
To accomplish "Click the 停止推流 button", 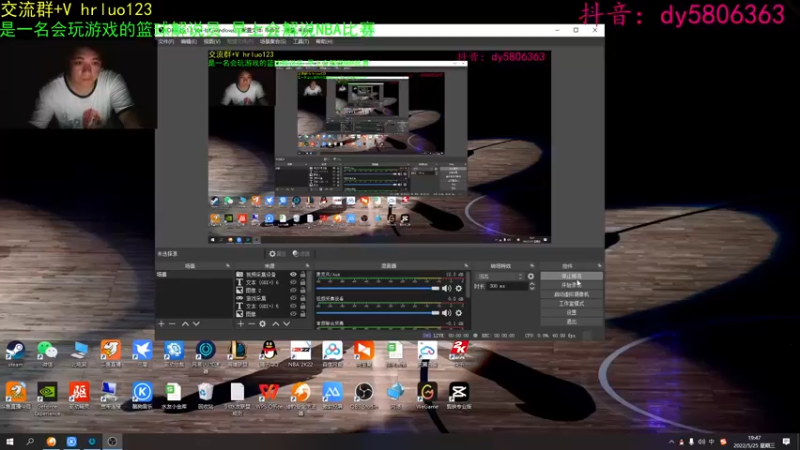I will 571,276.
